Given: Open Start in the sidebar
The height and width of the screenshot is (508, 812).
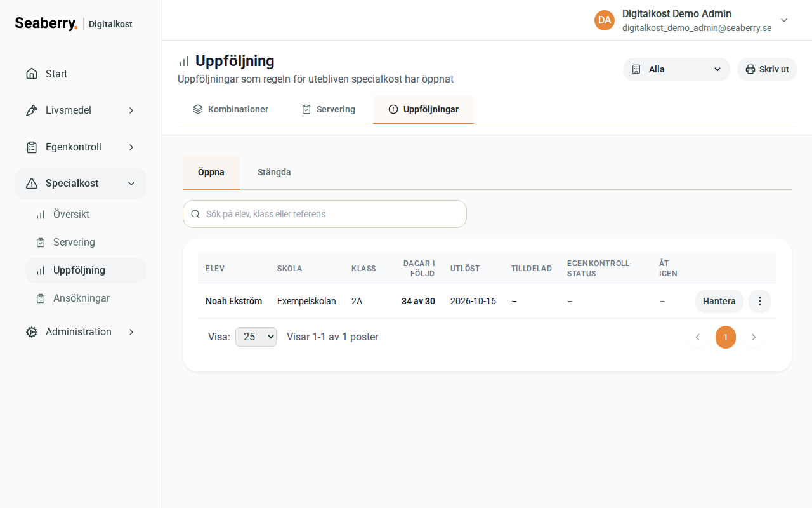Looking at the screenshot, I should click(81, 74).
